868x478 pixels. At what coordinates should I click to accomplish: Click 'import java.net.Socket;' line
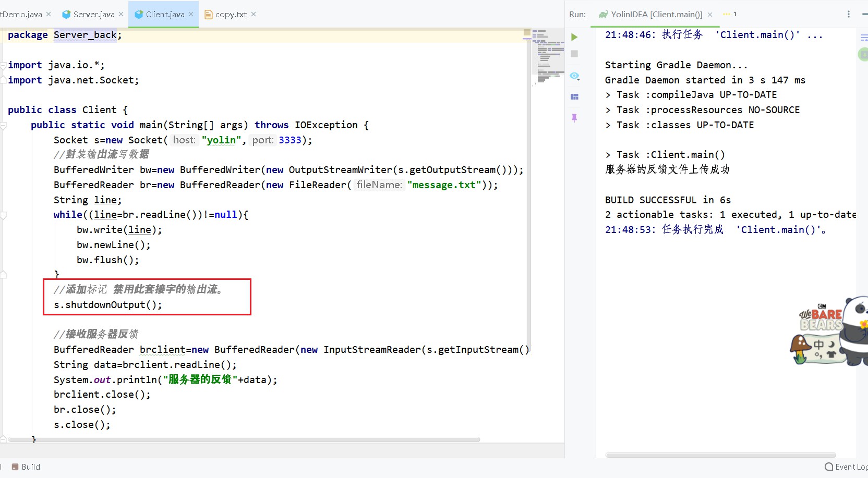[x=74, y=80]
